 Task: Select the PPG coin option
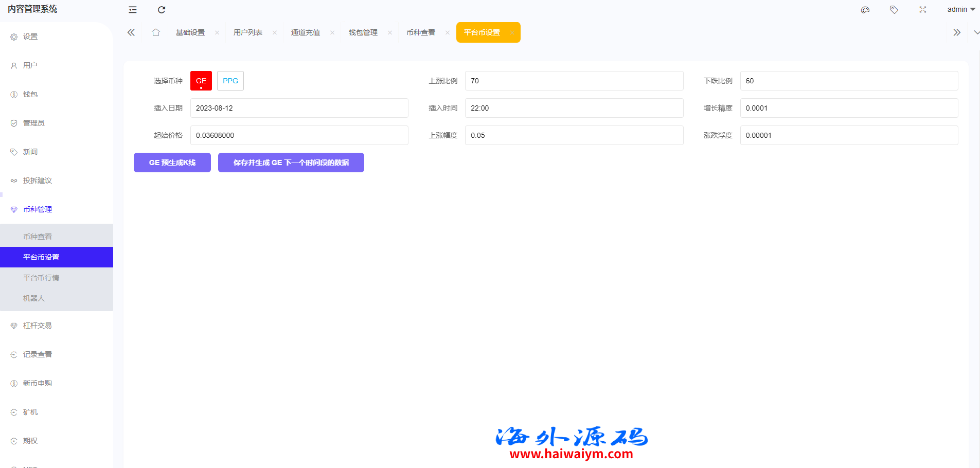pos(230,81)
